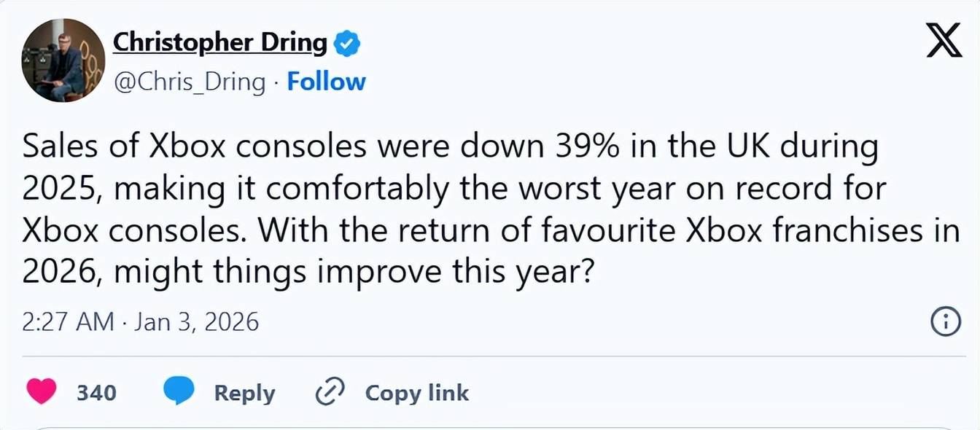Screen dimensions: 980x430
Task: Select the pink heart to unlike the post
Action: click(x=42, y=392)
